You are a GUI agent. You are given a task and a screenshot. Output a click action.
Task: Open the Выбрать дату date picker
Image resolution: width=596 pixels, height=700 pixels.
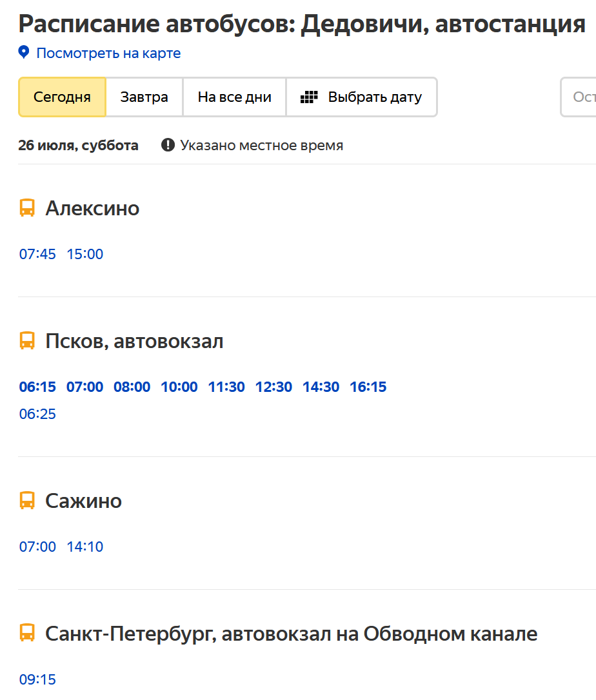(361, 97)
